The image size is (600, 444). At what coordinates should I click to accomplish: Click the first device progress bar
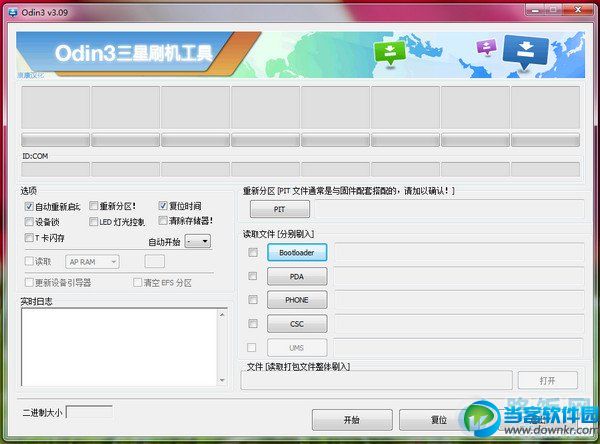55,140
